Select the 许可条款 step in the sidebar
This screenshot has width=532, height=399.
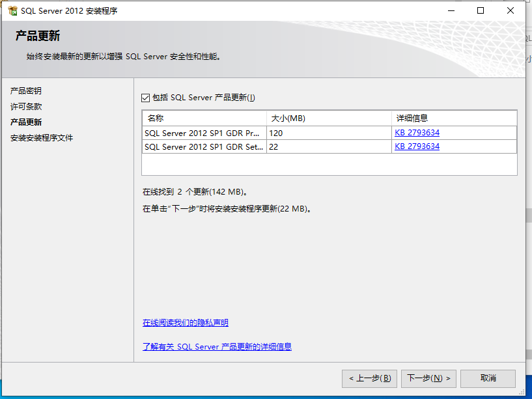[26, 107]
